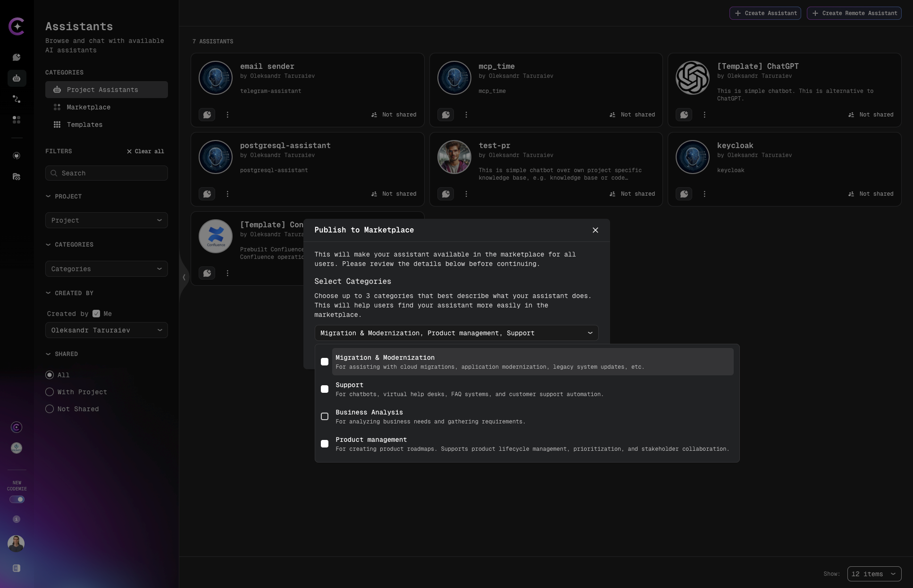The width and height of the screenshot is (913, 588).
Task: Open the Project filter dropdown
Action: click(x=106, y=220)
